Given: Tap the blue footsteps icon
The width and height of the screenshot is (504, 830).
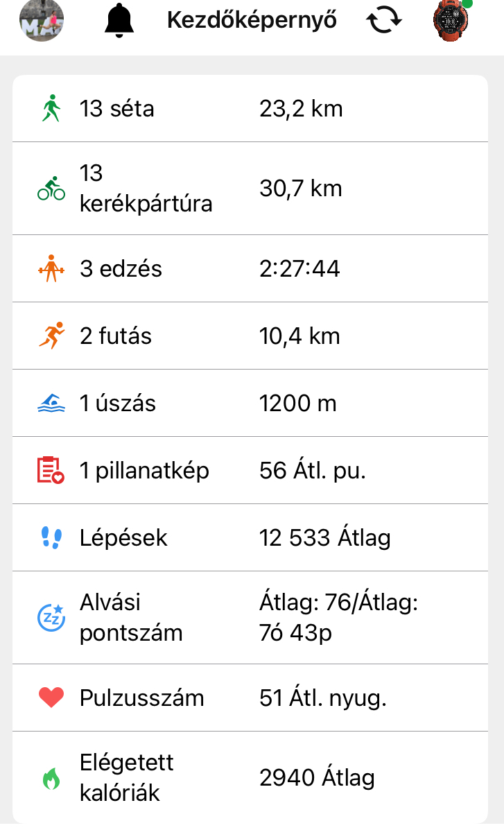Looking at the screenshot, I should point(51,538).
